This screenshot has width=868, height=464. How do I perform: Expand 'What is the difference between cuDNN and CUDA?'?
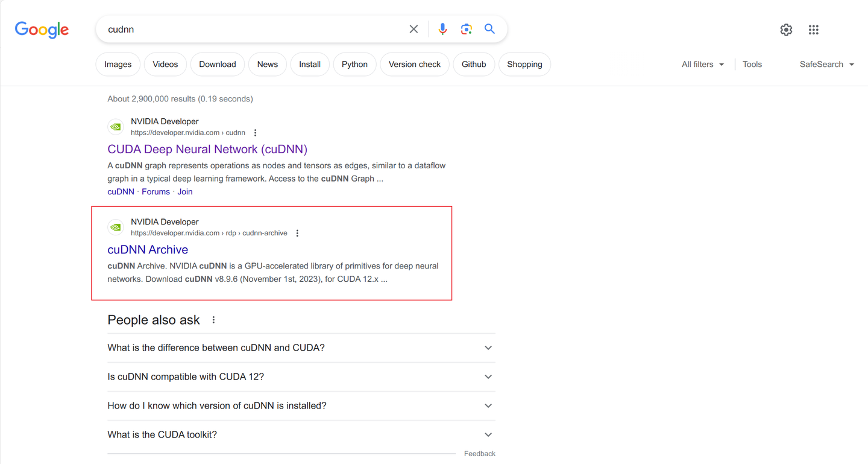[301, 348]
